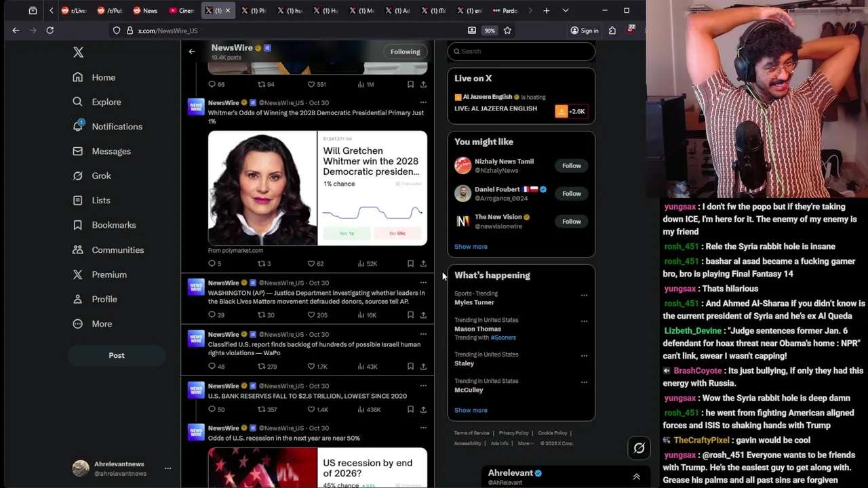
Task: Follow Daniel Foubert
Action: (x=571, y=194)
